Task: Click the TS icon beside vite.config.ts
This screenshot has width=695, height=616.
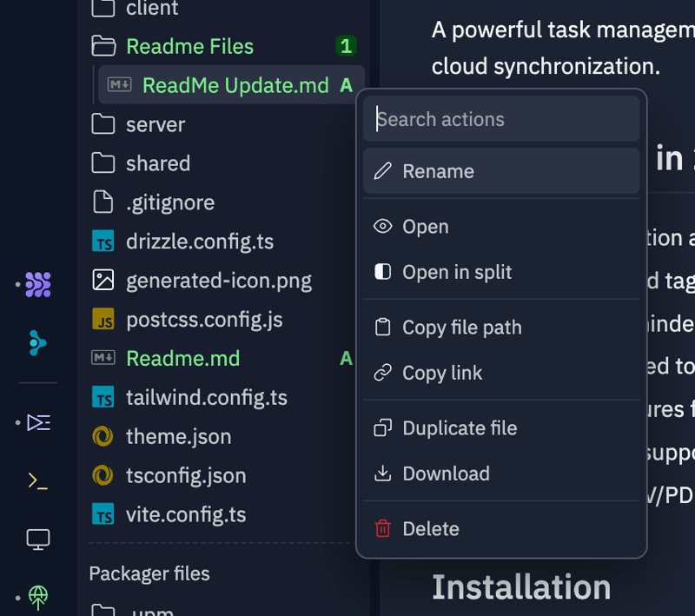Action: click(103, 514)
